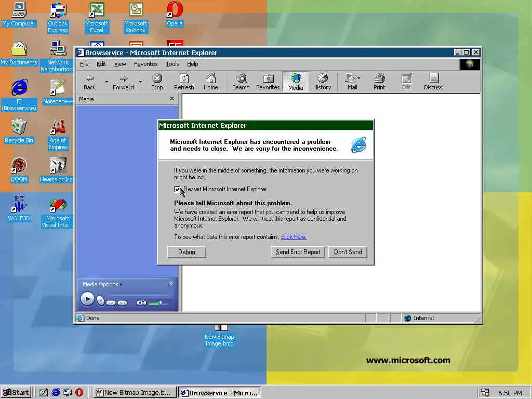The image size is (532, 399).
Task: Open the Favorites toolbar button
Action: click(x=268, y=82)
